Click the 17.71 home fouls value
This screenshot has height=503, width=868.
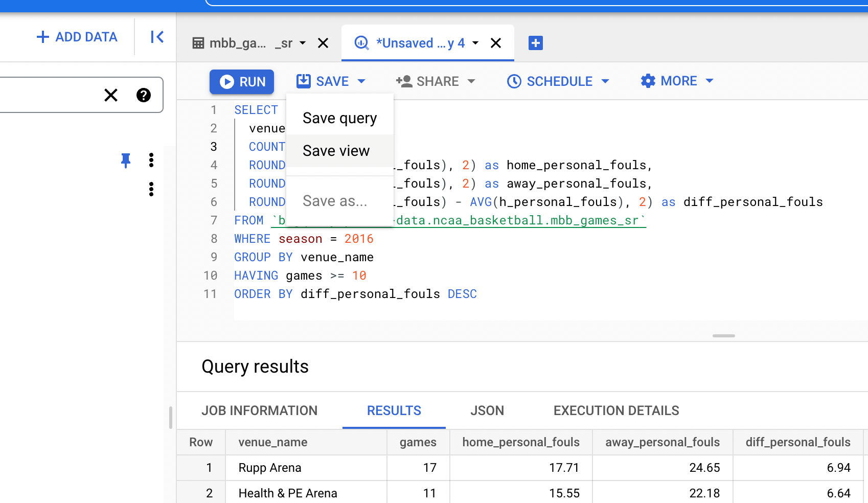coord(564,468)
